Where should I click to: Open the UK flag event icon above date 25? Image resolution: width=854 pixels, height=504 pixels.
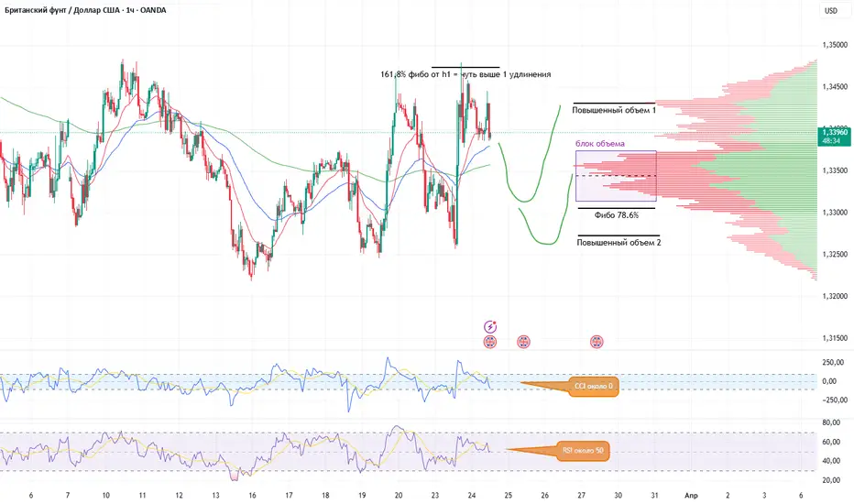coord(523,342)
